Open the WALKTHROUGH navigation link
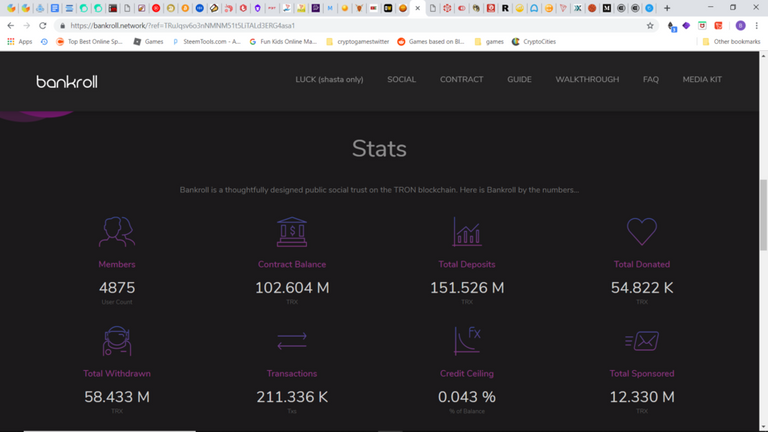This screenshot has width=768, height=432. [x=587, y=79]
